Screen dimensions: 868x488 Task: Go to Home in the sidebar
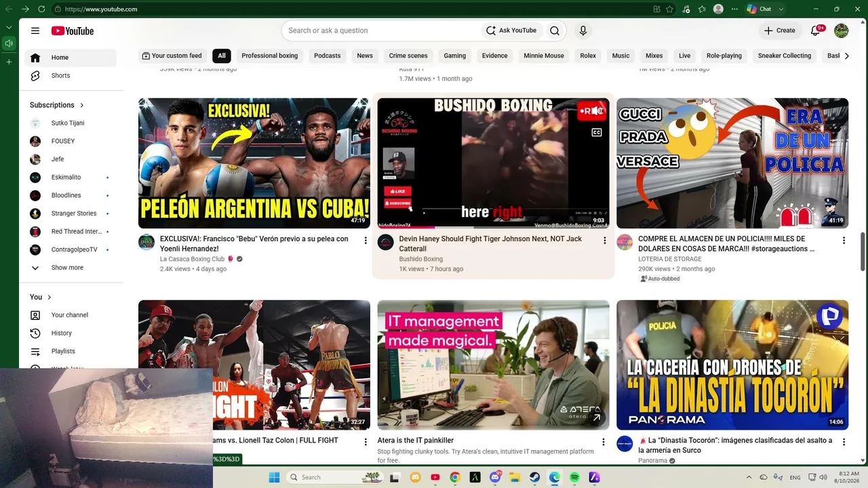coord(71,58)
